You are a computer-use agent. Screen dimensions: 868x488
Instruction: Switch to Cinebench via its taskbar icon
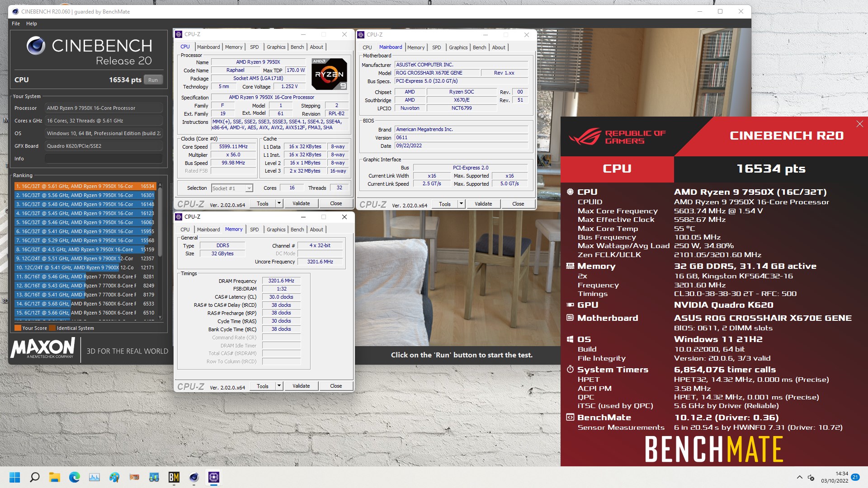tap(194, 477)
